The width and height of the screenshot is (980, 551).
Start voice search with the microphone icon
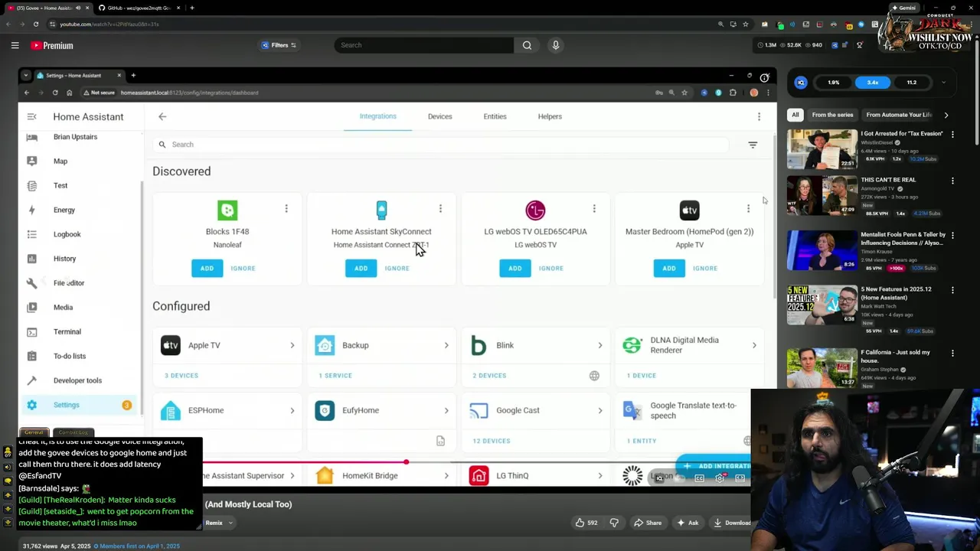556,45
